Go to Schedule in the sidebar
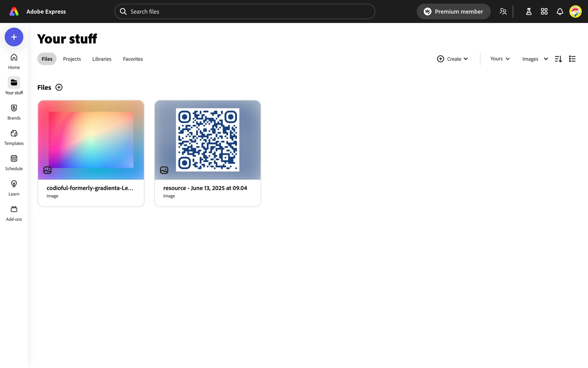588x368 pixels. (x=14, y=163)
